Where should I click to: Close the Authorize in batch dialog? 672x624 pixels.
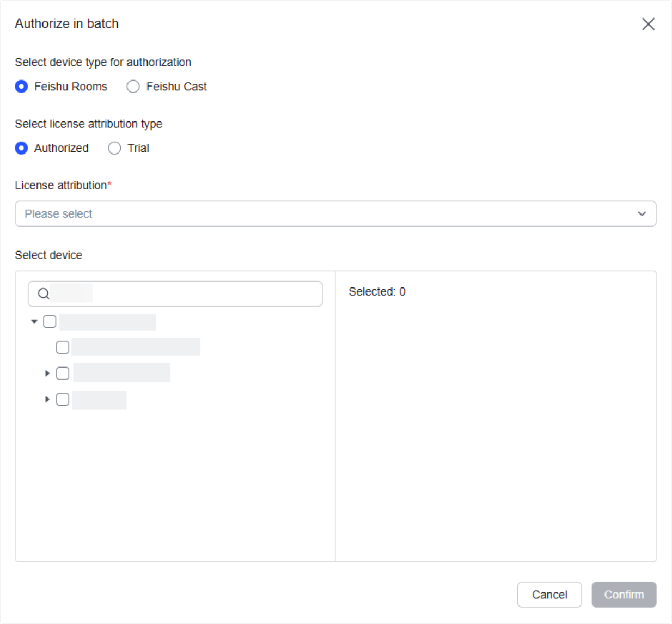point(648,24)
